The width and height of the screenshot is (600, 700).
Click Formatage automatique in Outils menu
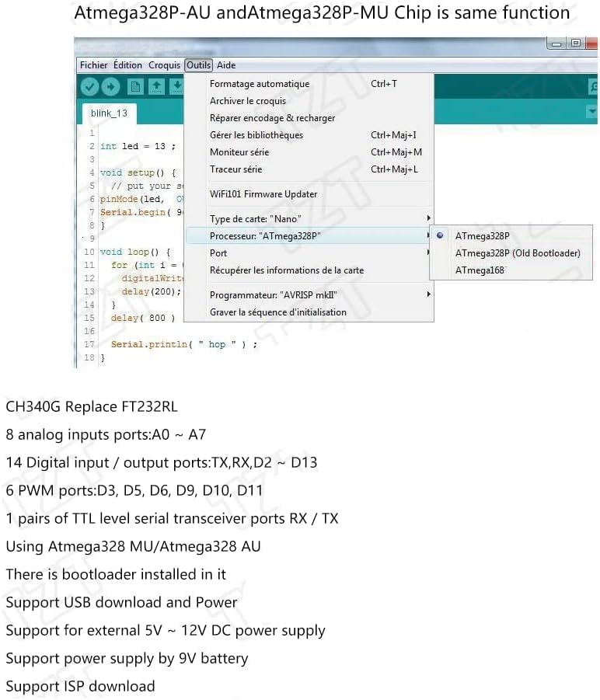click(260, 84)
